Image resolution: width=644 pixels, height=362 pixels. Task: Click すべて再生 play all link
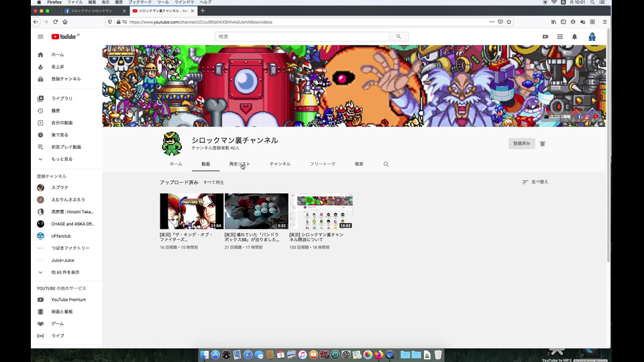coord(213,182)
